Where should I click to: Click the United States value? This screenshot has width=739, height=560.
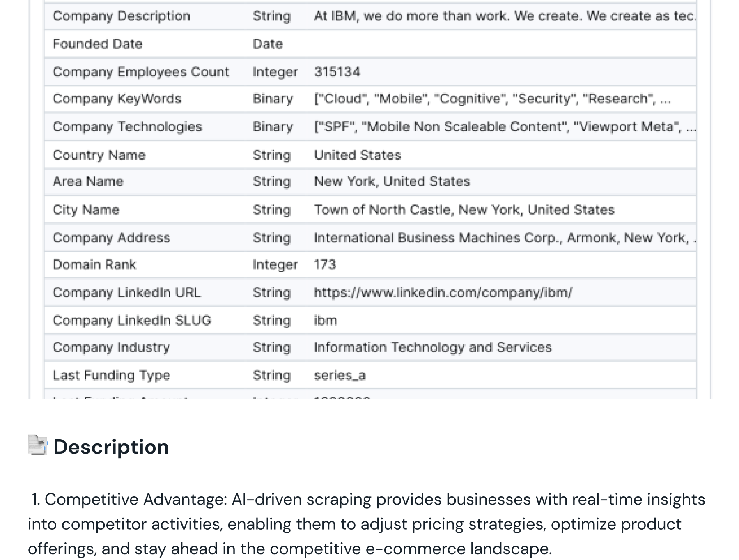coord(358,155)
